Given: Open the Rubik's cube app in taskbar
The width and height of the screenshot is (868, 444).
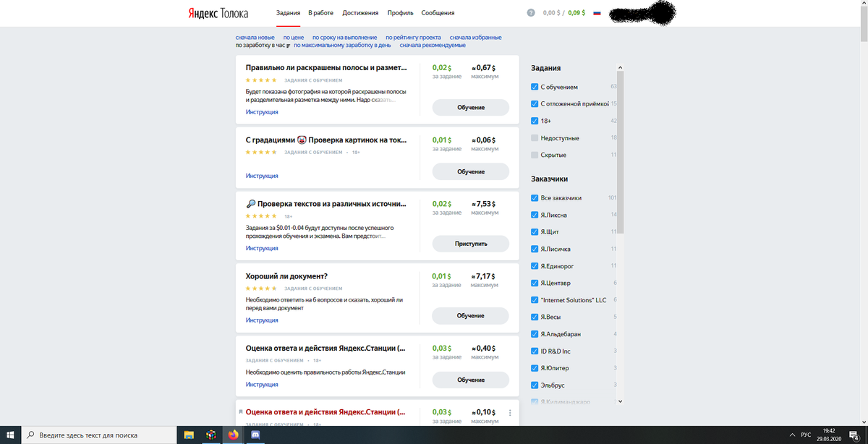Looking at the screenshot, I should tap(210, 435).
